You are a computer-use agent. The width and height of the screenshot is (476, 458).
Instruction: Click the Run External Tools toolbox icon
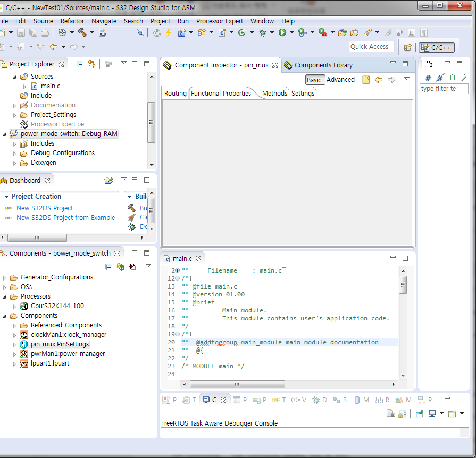322,32
